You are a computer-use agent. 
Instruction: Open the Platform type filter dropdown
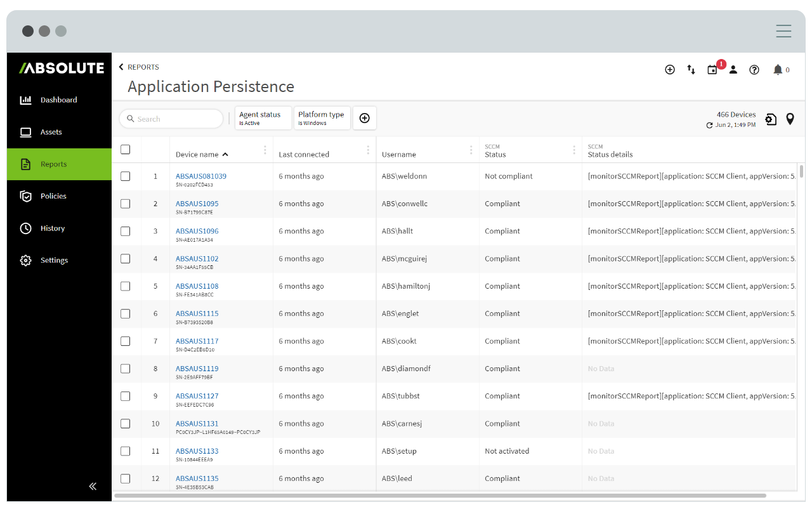point(321,117)
